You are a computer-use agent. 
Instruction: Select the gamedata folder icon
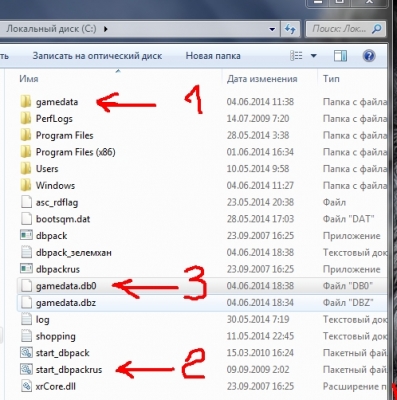coord(26,102)
